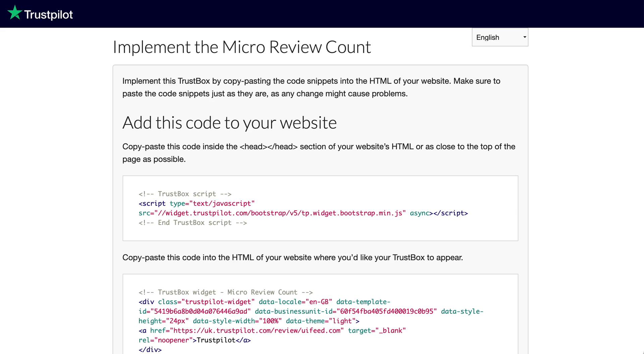Click the Micro Review Count widget comment
This screenshot has width=644, height=354.
coord(225,292)
